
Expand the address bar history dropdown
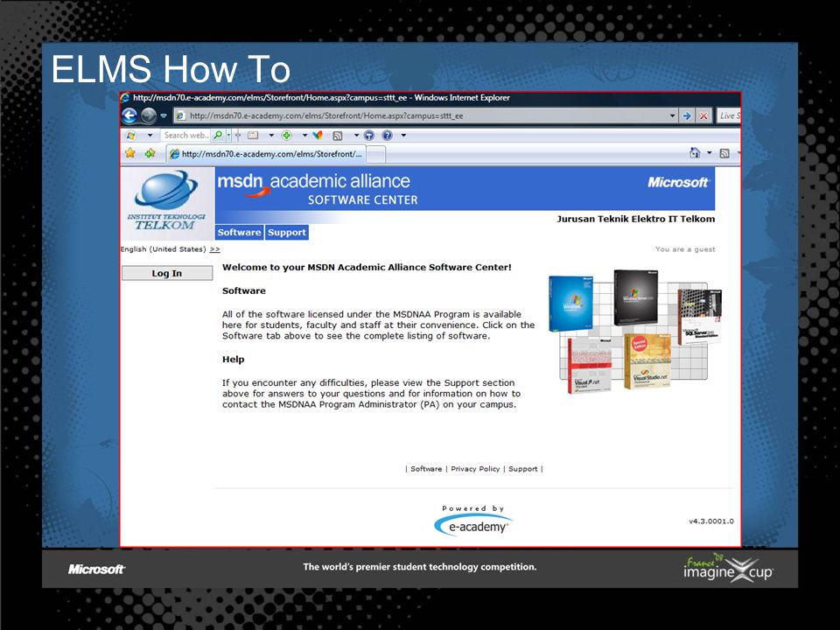pyautogui.click(x=672, y=115)
